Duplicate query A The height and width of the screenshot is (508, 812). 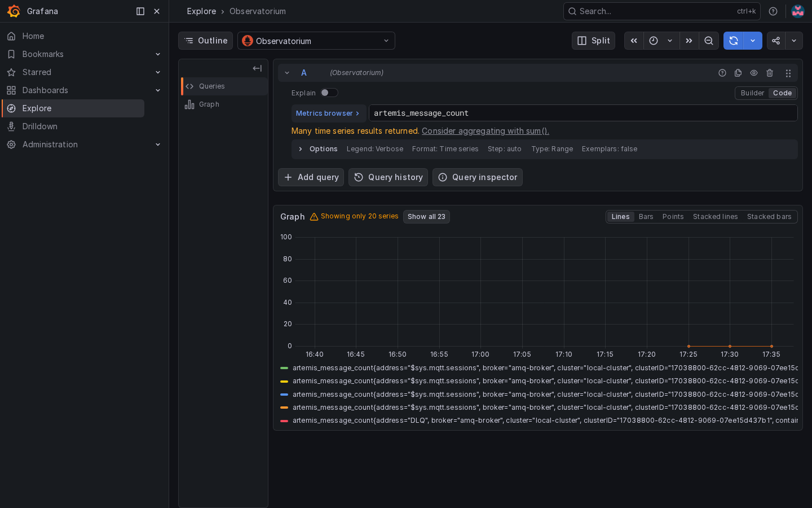click(x=738, y=73)
